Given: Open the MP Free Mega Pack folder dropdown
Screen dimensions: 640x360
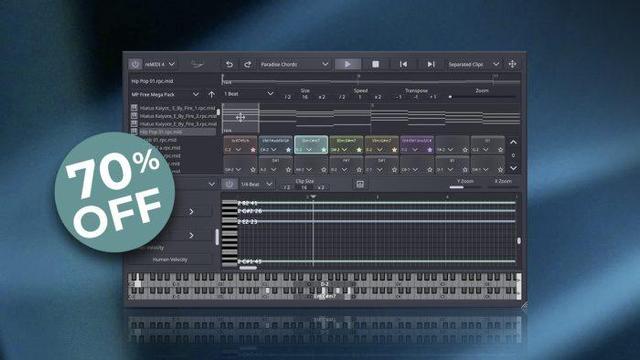Looking at the screenshot, I should [x=165, y=94].
